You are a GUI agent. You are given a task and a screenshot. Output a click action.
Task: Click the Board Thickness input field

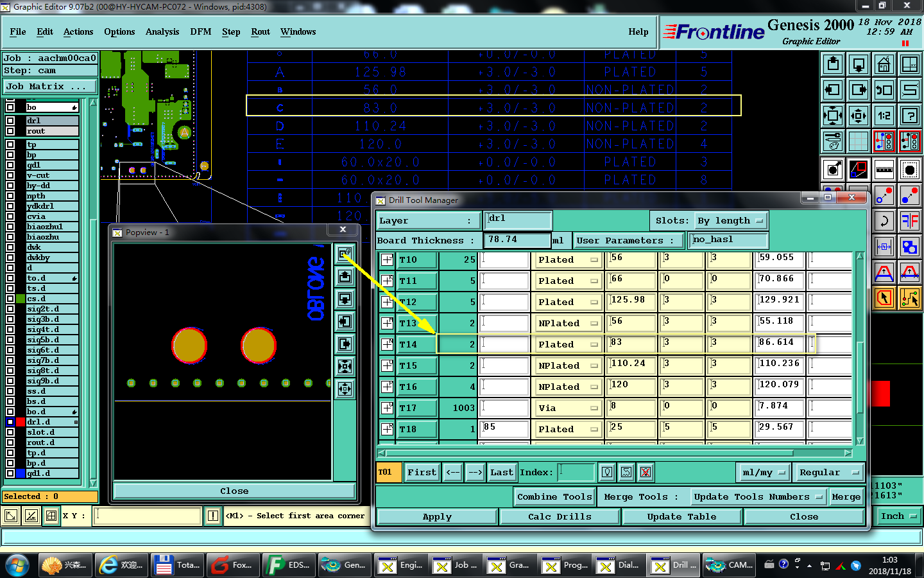(517, 240)
